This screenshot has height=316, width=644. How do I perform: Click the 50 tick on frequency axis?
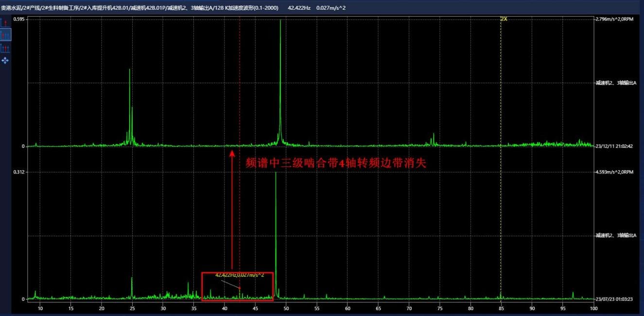(286, 308)
